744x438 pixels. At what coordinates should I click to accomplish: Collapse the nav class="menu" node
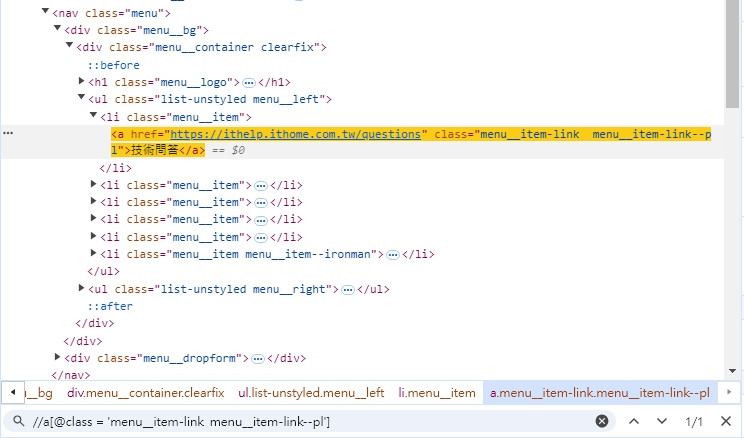click(46, 11)
